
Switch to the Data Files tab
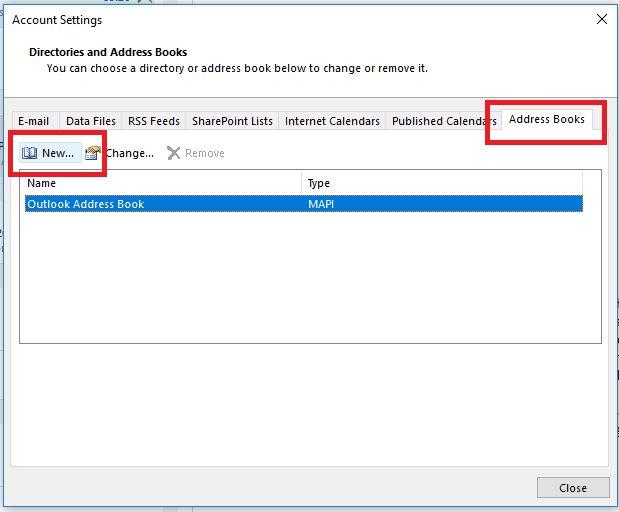point(91,121)
